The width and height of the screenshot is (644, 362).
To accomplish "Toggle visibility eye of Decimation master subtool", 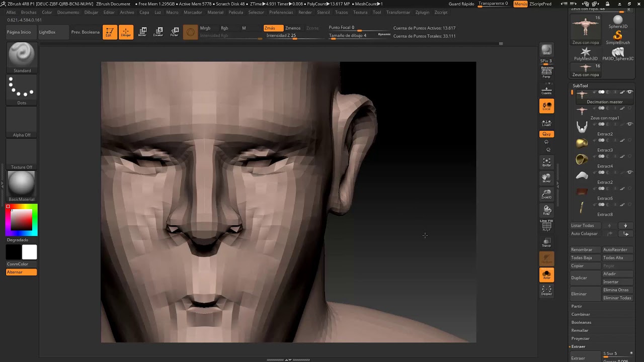I will 629,92.
